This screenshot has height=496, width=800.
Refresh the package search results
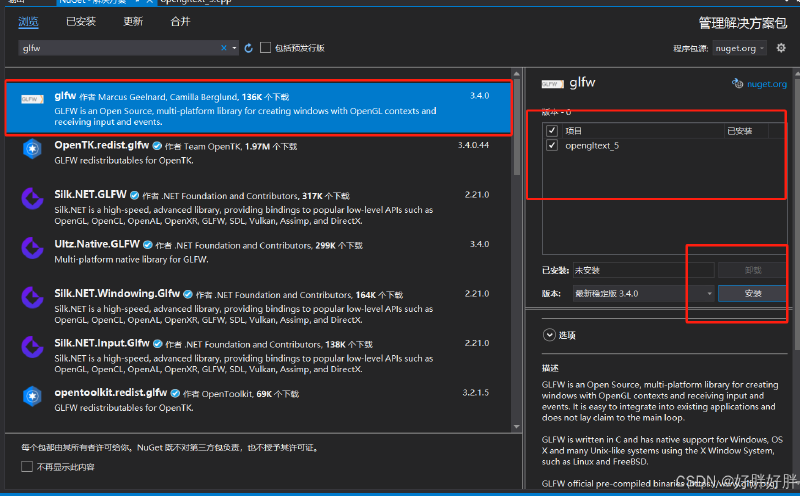[248, 48]
